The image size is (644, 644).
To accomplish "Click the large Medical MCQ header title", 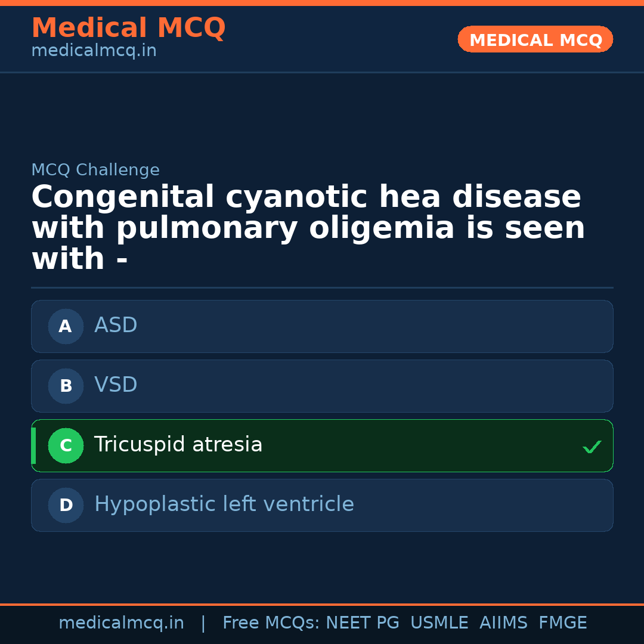I will (x=128, y=28).
